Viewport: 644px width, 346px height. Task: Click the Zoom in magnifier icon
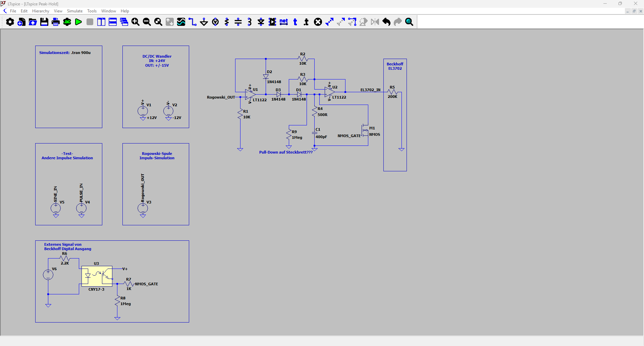click(136, 22)
